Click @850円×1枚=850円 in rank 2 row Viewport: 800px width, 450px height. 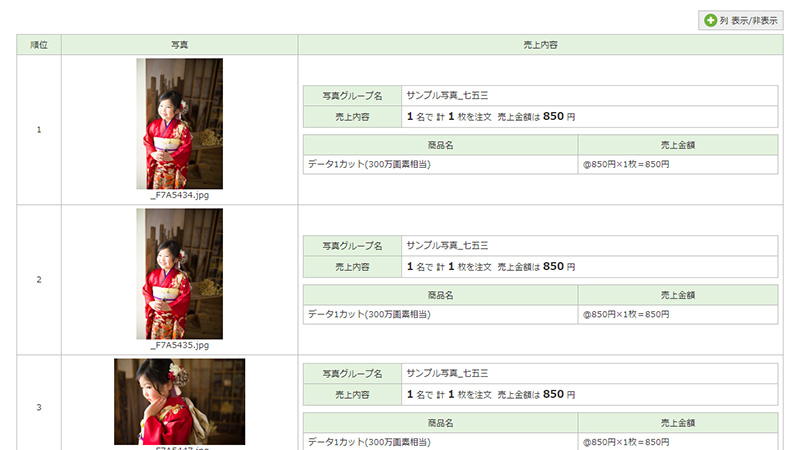(x=626, y=314)
